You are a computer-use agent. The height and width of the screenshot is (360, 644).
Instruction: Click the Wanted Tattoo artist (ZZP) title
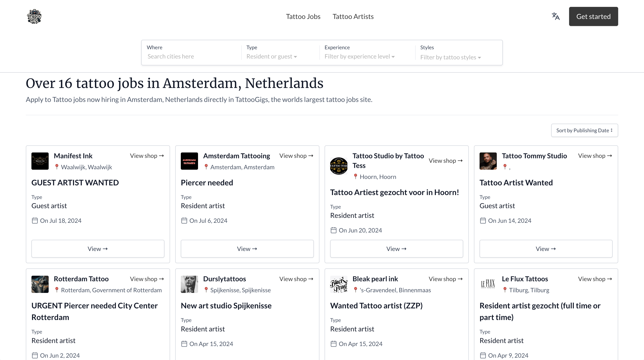coord(376,306)
